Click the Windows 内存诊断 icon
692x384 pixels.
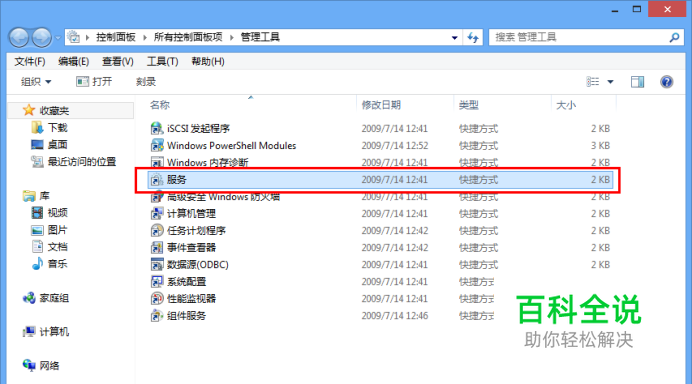point(157,162)
